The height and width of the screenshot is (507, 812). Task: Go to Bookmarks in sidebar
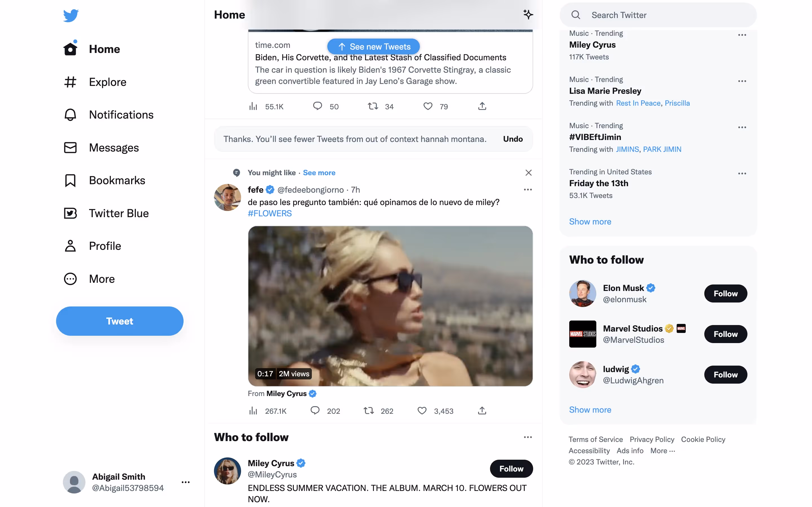[116, 180]
